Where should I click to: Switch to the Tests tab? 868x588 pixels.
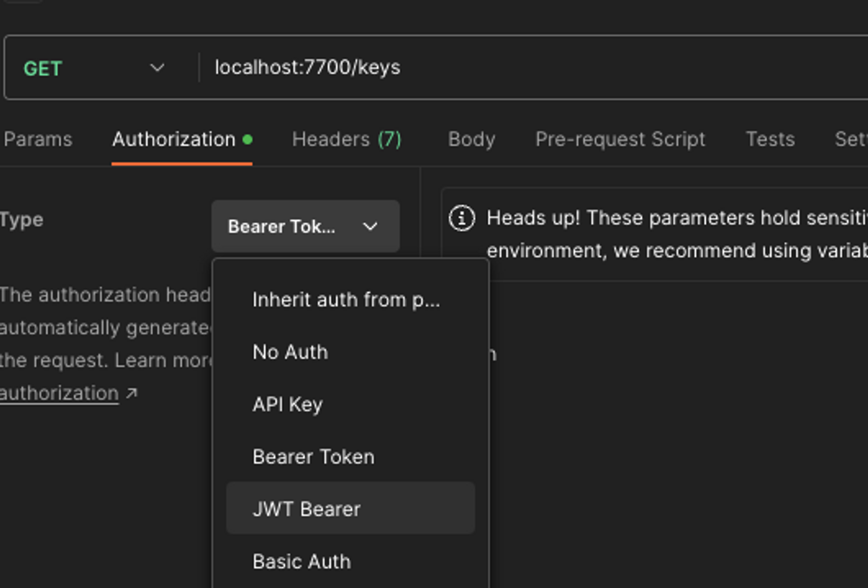coord(770,140)
